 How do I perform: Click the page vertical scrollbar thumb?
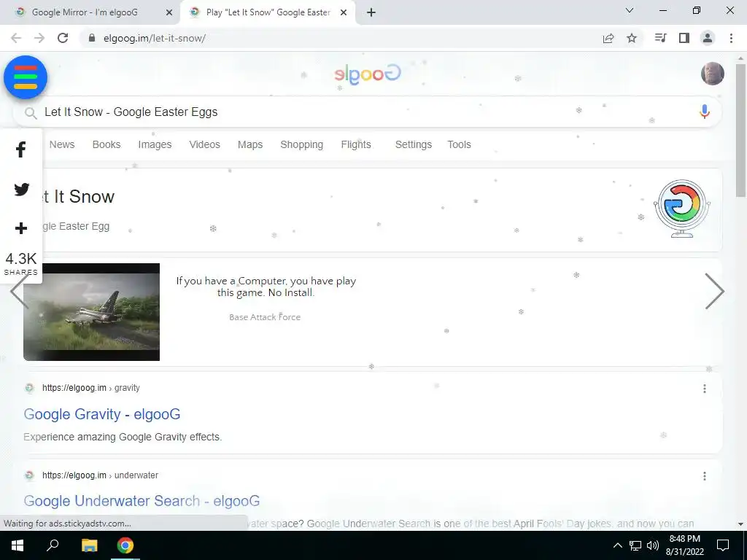(x=740, y=130)
